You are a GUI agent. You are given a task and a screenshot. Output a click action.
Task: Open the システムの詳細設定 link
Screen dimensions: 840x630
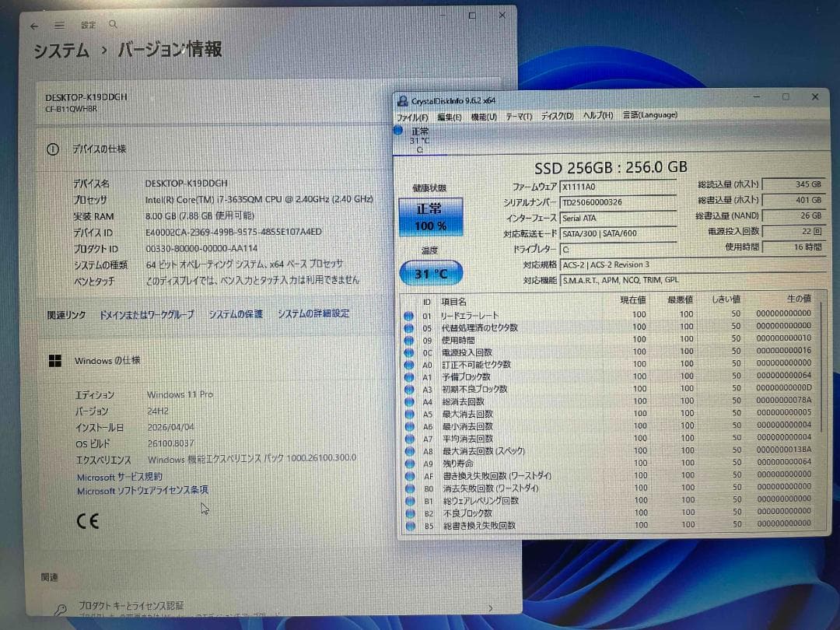point(316,313)
